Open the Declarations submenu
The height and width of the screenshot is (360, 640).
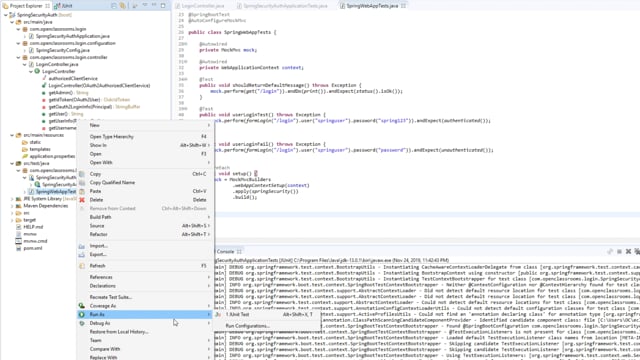[x=145, y=286]
